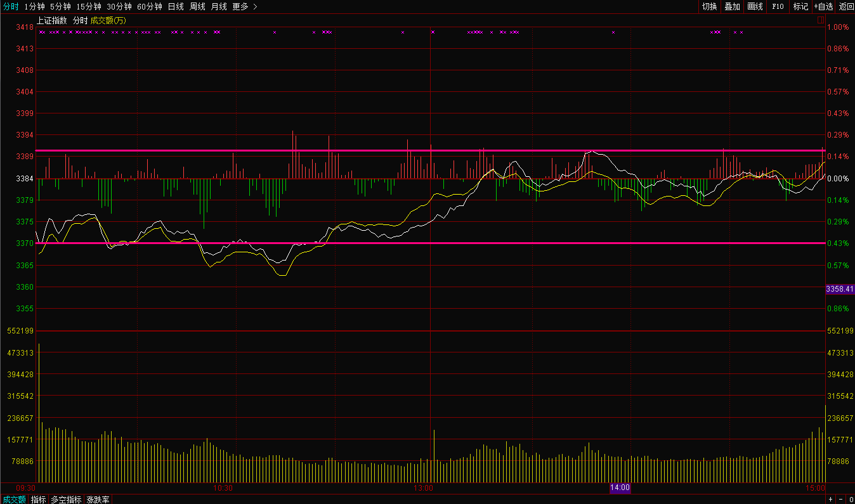Expand the 更多 > periods menu
855x504 pixels.
245,6
